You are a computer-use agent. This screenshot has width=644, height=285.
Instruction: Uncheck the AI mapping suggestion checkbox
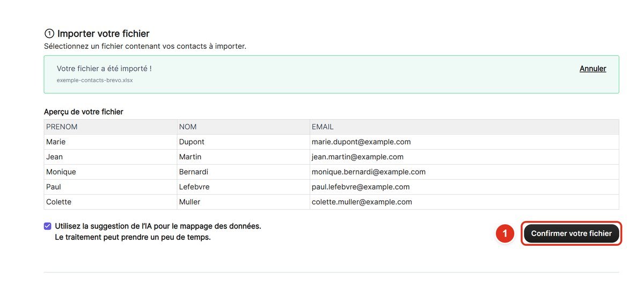(x=48, y=226)
